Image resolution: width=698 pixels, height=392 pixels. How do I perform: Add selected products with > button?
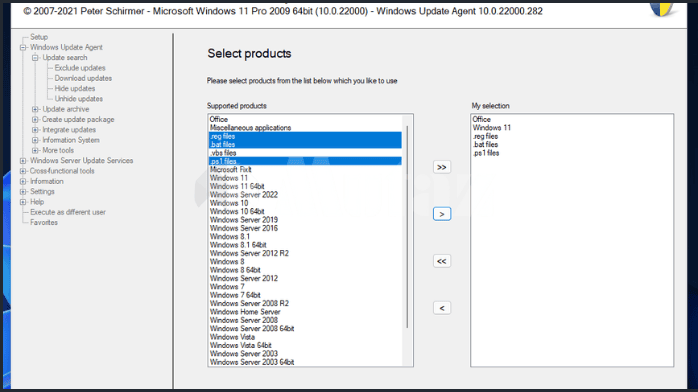pyautogui.click(x=442, y=214)
